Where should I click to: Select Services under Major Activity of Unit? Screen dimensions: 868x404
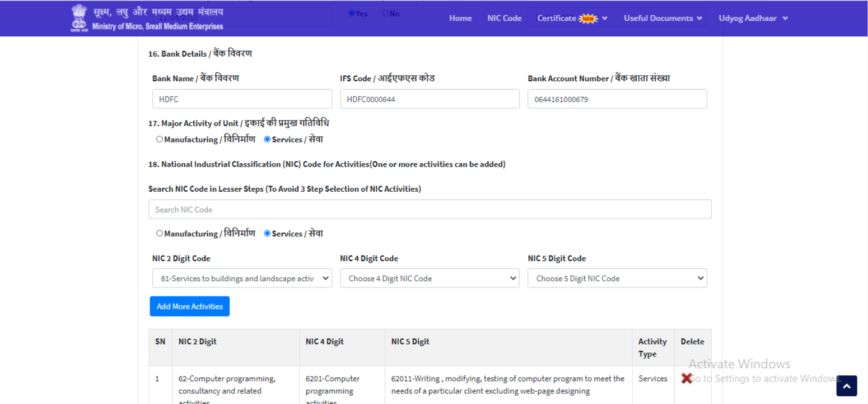pyautogui.click(x=267, y=140)
